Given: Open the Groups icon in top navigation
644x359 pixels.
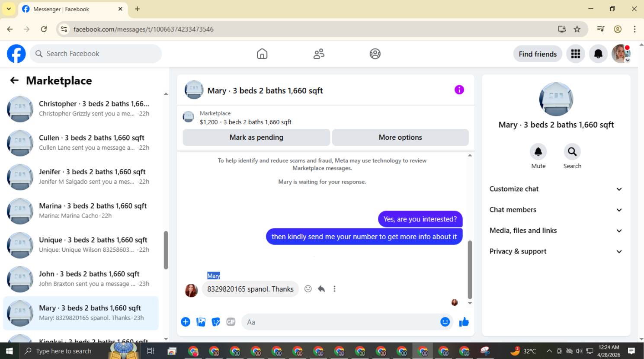Looking at the screenshot, I should tap(375, 54).
